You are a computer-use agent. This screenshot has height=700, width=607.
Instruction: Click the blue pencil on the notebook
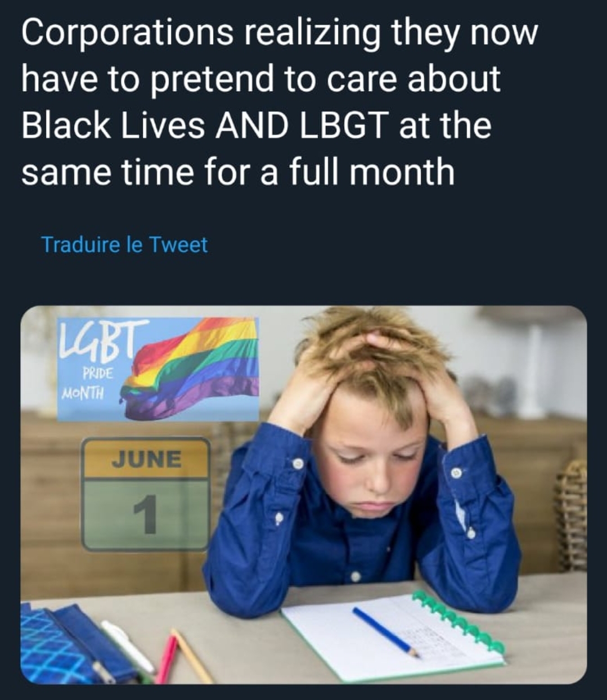coord(385,632)
